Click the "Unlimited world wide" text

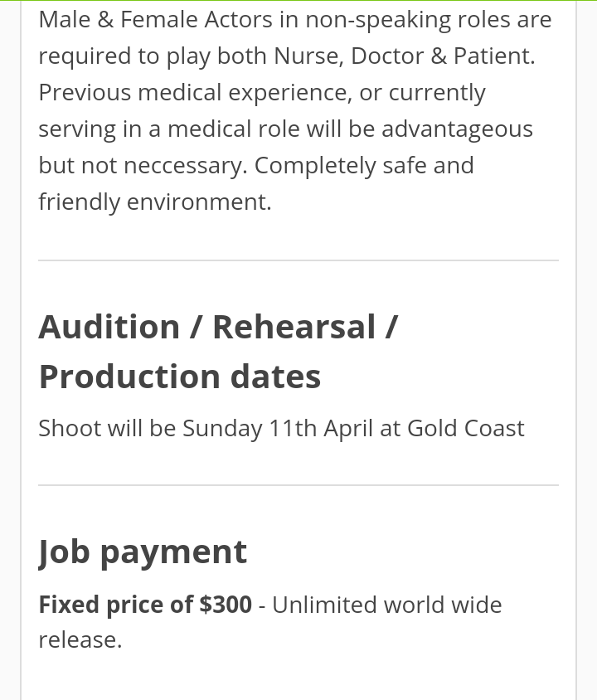point(386,605)
